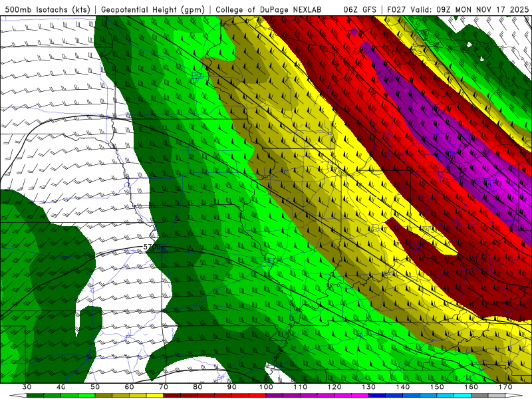Click the 130 value on the color scale
This screenshot has height=399, width=532.
pos(369,387)
